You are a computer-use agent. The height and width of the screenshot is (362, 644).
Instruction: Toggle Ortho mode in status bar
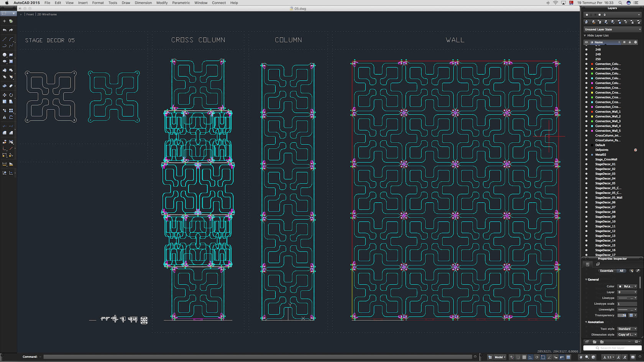pyautogui.click(x=531, y=357)
